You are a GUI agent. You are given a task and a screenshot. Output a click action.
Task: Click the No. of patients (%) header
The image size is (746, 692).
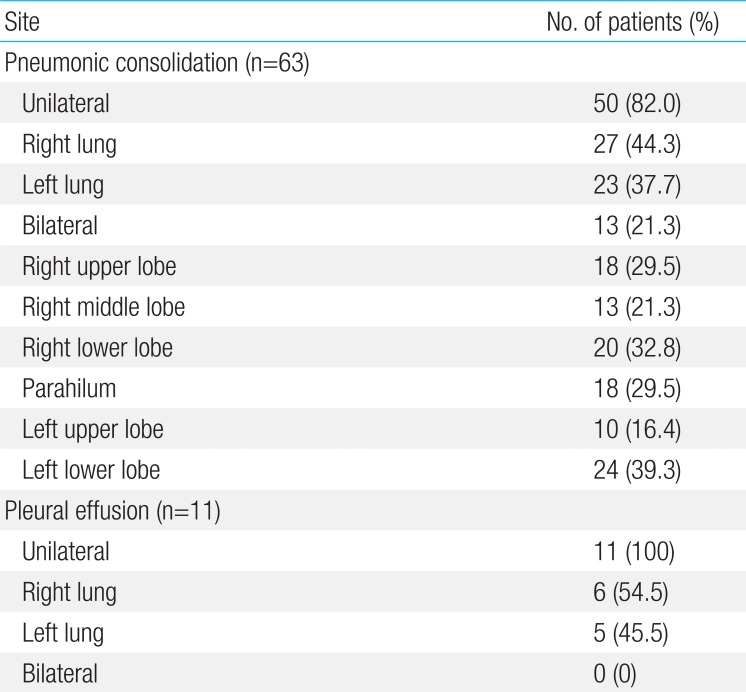[x=632, y=22]
